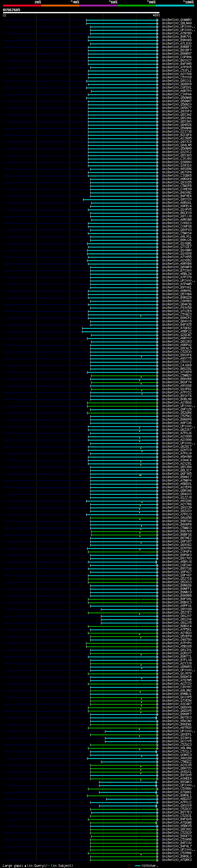Click the UniRef100_A2X999 entry

pos(176,436)
